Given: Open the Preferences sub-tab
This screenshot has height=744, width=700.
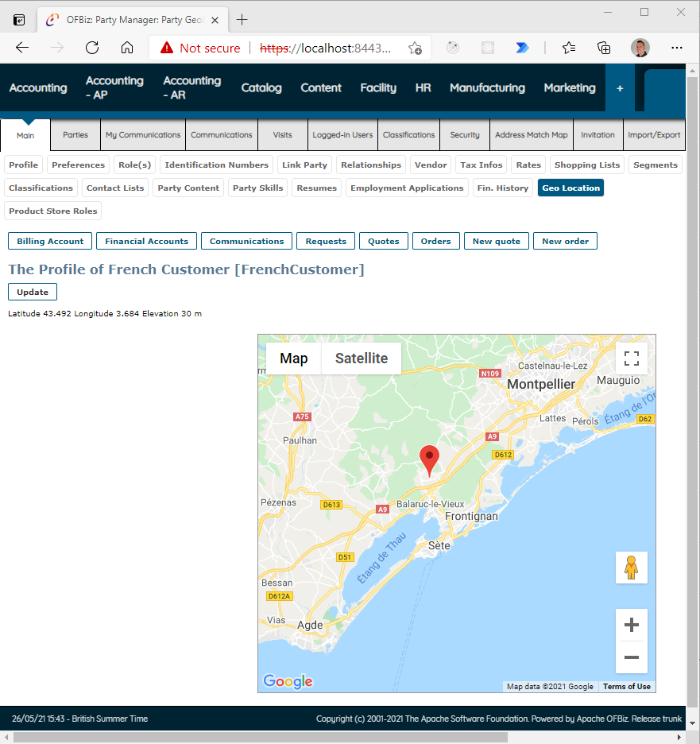Looking at the screenshot, I should click(78, 165).
